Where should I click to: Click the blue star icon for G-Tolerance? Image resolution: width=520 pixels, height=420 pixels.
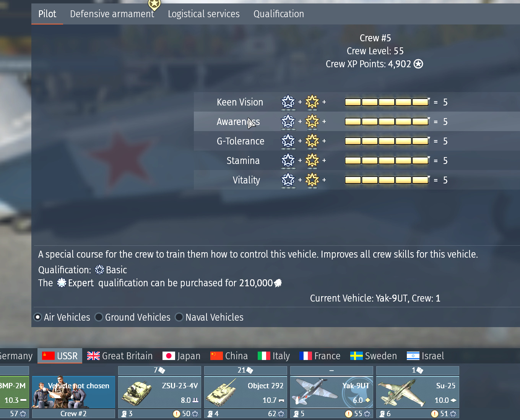(288, 141)
